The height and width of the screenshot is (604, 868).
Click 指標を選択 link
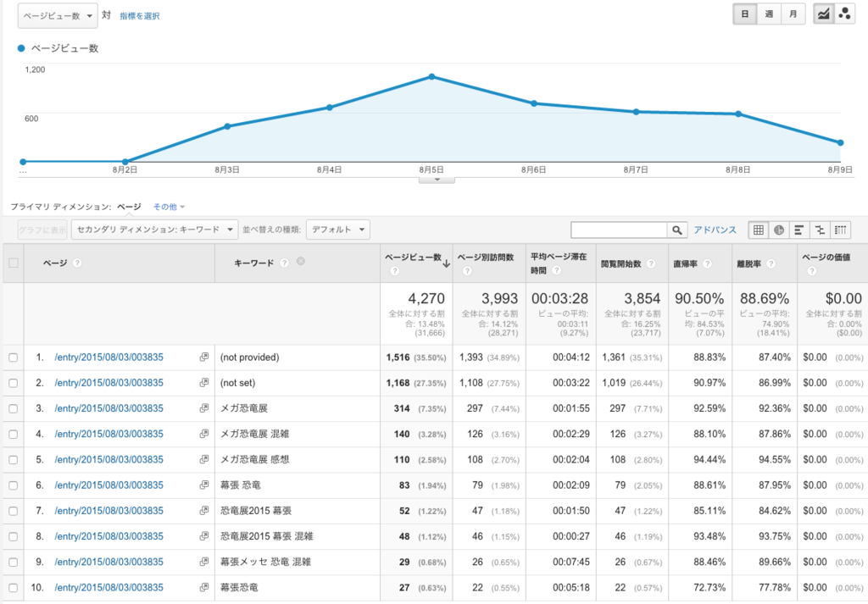pos(140,16)
